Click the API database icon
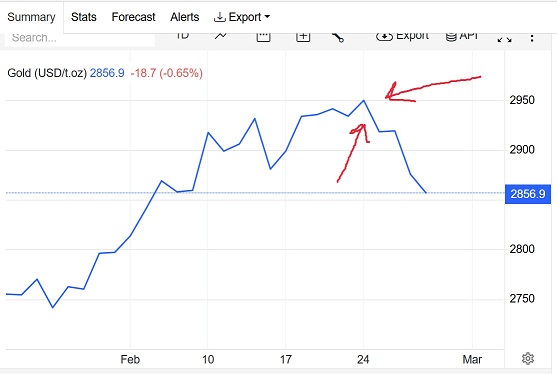557x374 pixels. 462,37
